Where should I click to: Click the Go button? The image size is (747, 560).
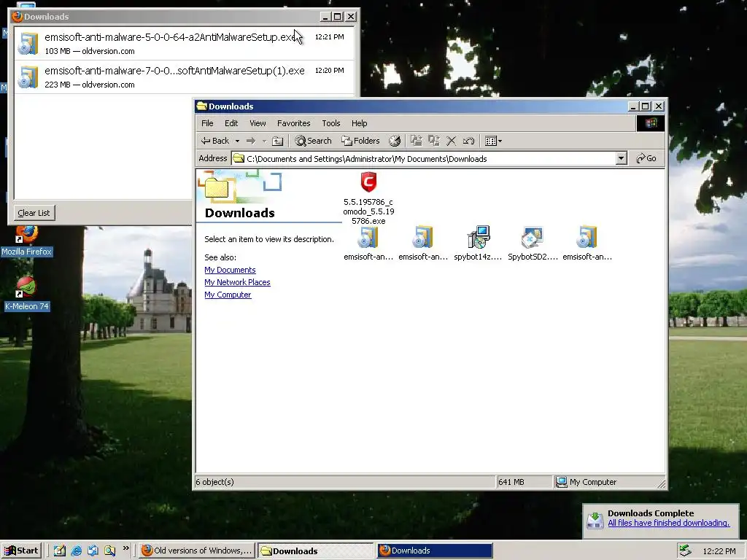coord(646,158)
